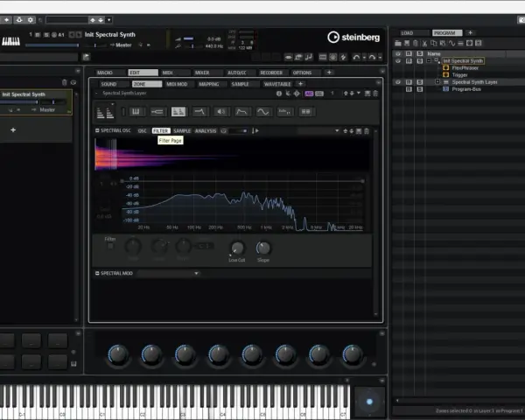Click the cut scissors icon in Program Tree
The image size is (525, 420).
(x=424, y=43)
